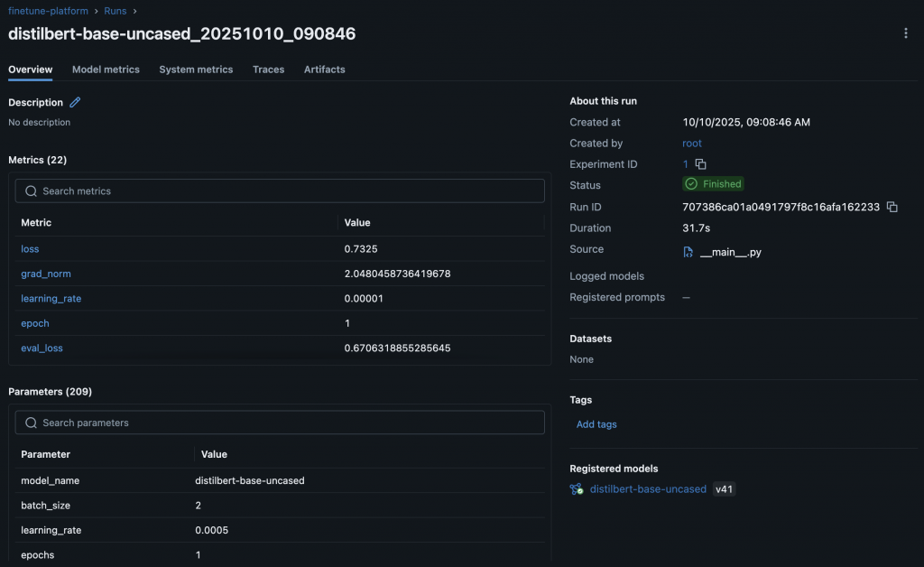Edit description with the pencil icon
Screen dimensions: 924x567
click(x=75, y=102)
